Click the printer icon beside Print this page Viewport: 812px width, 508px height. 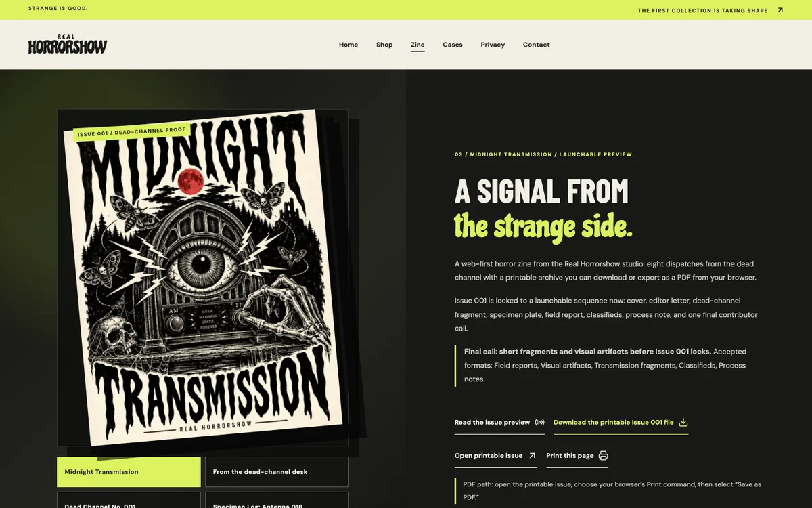point(603,455)
